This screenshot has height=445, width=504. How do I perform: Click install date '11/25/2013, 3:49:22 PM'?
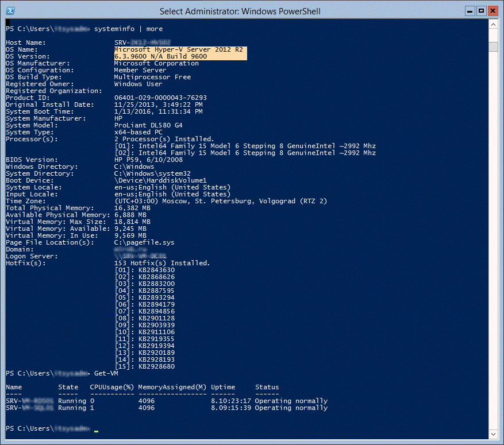(159, 105)
